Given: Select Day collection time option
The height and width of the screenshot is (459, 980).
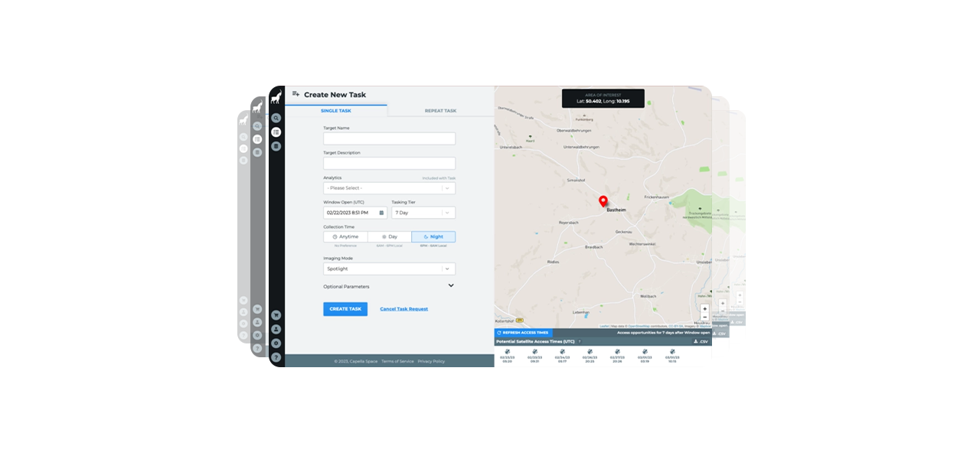Looking at the screenshot, I should pyautogui.click(x=390, y=237).
